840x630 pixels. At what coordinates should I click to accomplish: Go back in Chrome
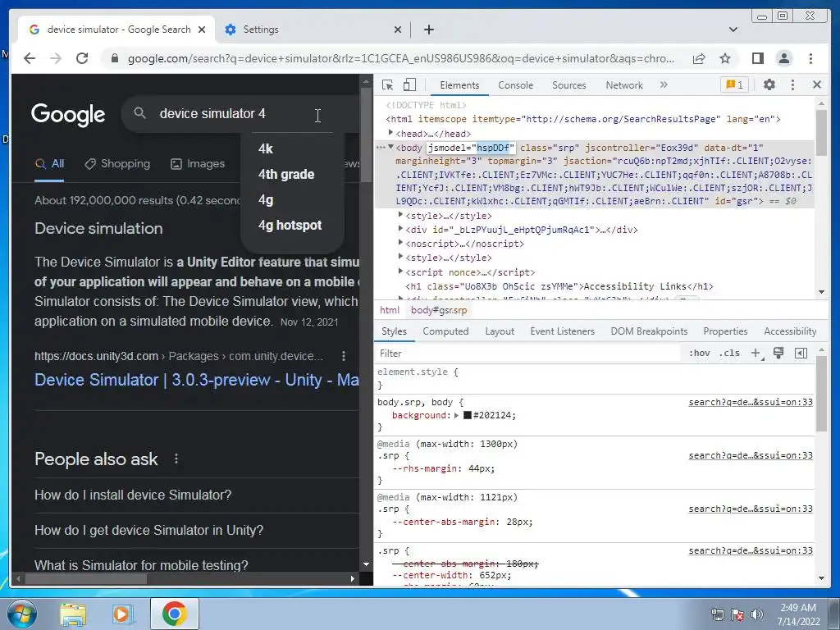click(30, 58)
